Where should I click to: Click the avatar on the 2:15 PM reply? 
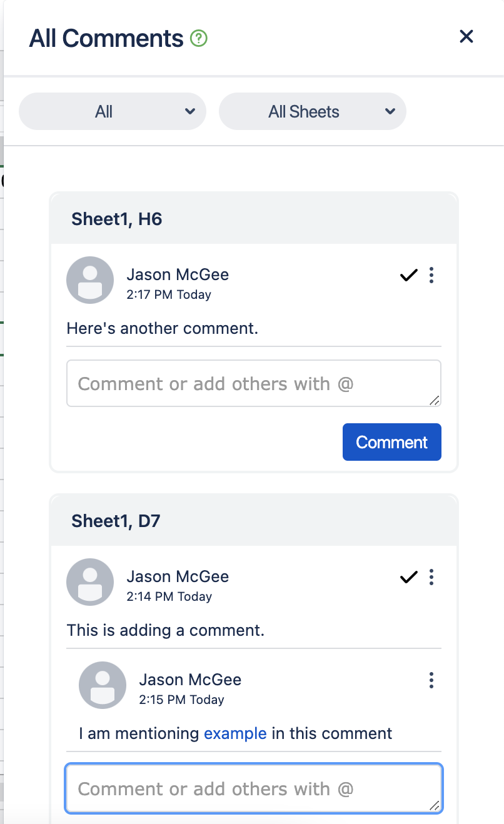[x=103, y=685]
